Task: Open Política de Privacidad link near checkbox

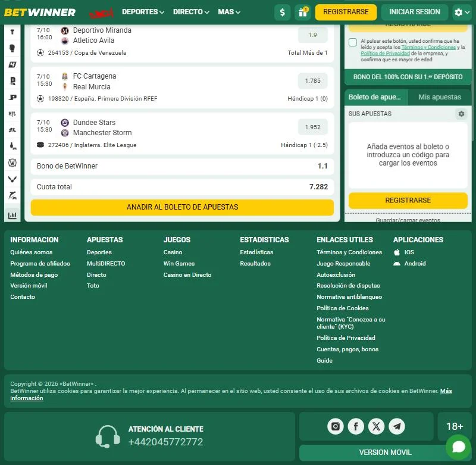Action: (x=385, y=54)
